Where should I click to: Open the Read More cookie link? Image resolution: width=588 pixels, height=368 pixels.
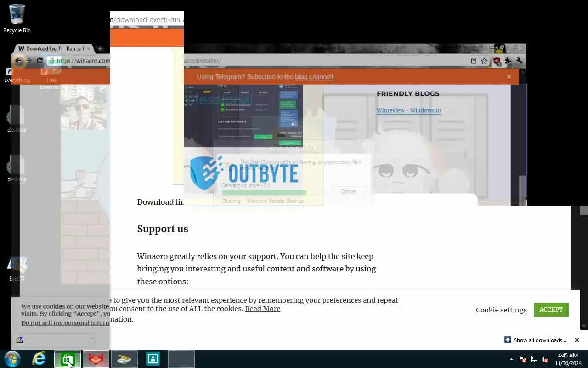(x=262, y=309)
